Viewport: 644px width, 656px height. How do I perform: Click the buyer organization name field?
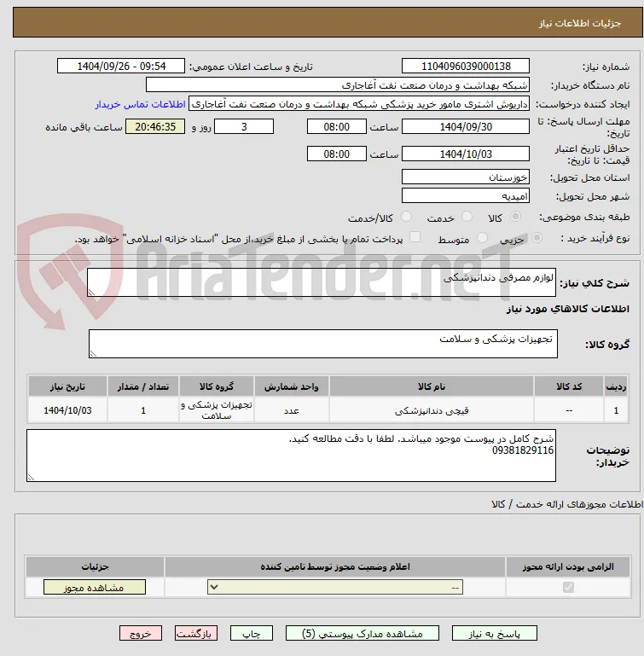tap(337, 85)
